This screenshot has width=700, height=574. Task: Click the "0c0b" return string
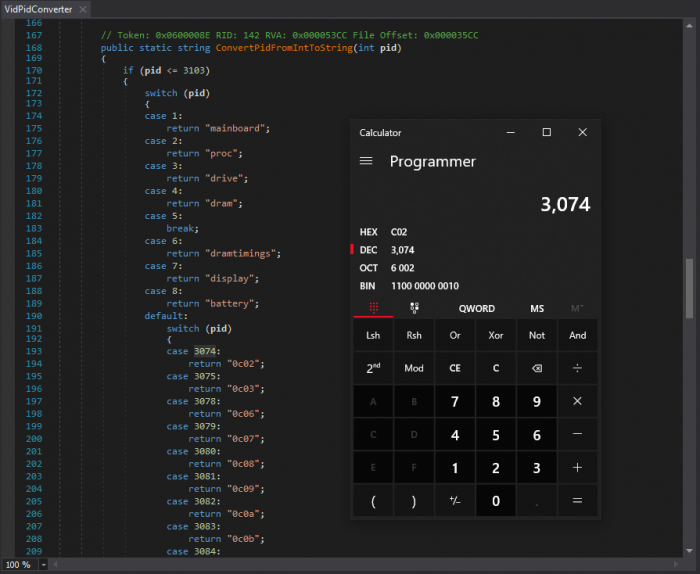click(x=244, y=539)
